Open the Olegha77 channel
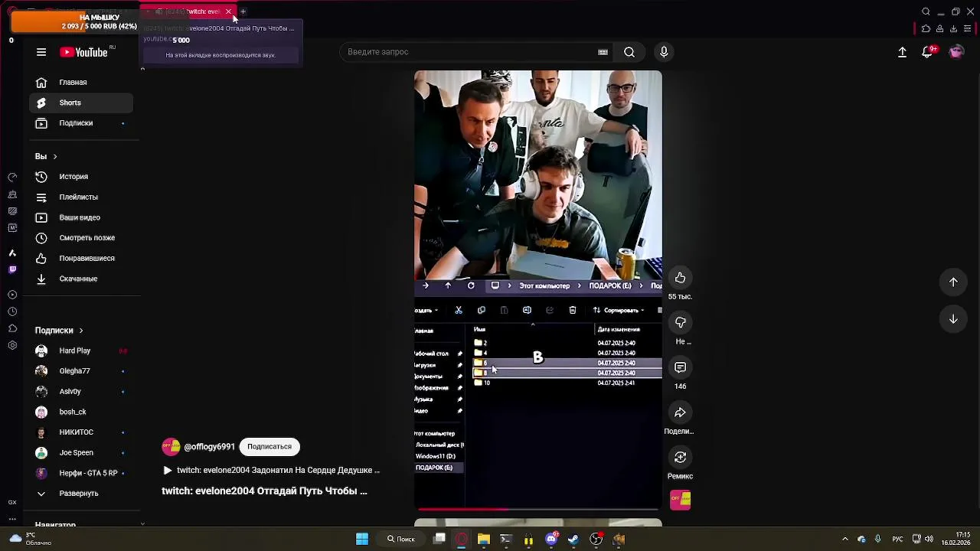 (x=81, y=371)
